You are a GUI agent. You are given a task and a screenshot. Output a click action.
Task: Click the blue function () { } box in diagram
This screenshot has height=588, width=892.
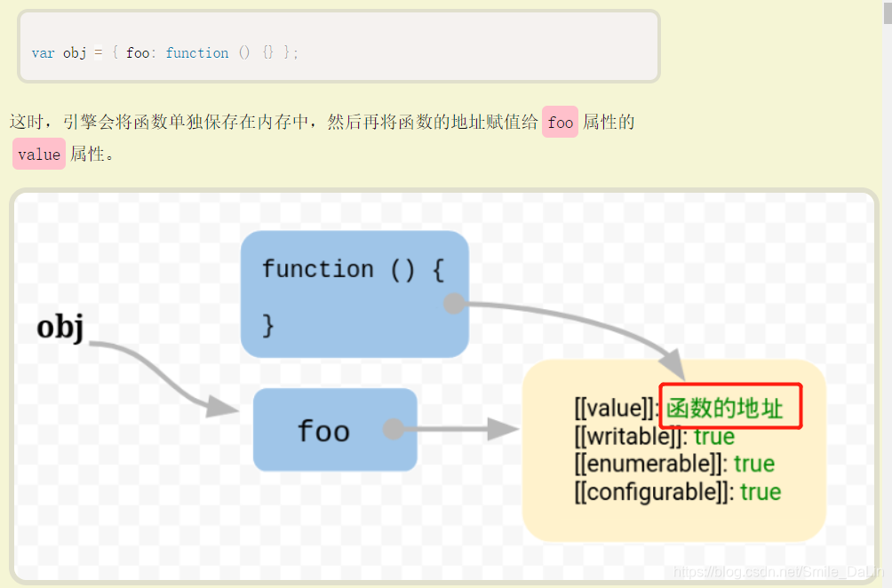tap(354, 295)
